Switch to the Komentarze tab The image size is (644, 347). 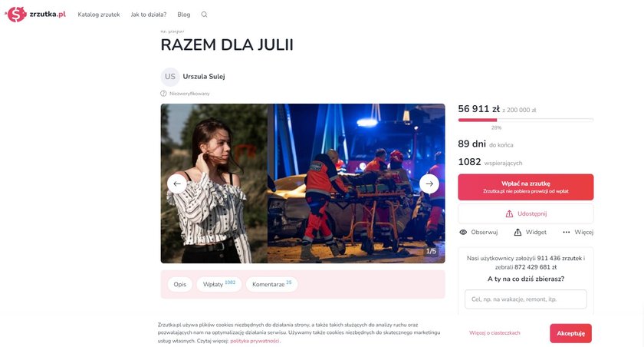click(x=271, y=284)
